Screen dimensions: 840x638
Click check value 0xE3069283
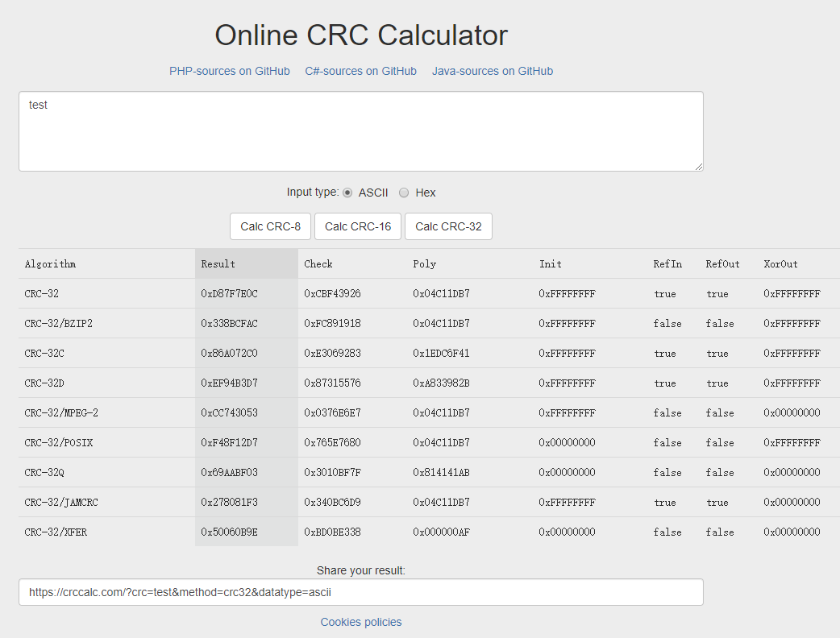click(x=332, y=354)
